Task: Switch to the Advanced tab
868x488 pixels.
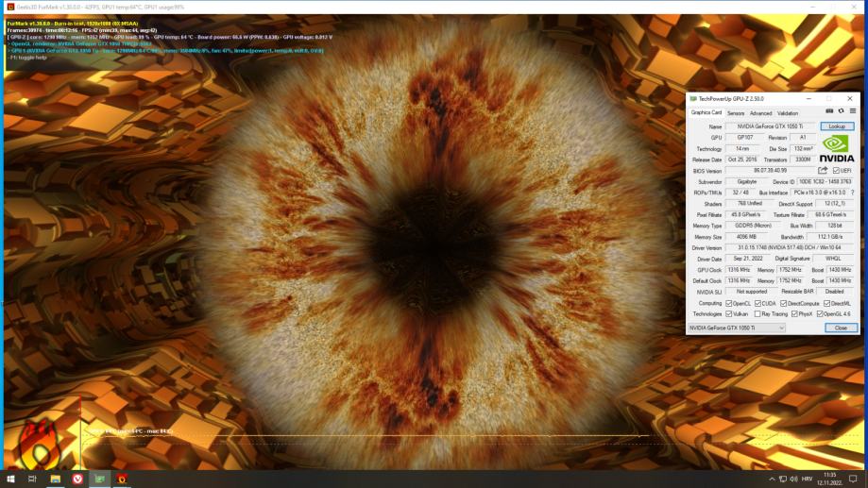Action: pyautogui.click(x=760, y=113)
